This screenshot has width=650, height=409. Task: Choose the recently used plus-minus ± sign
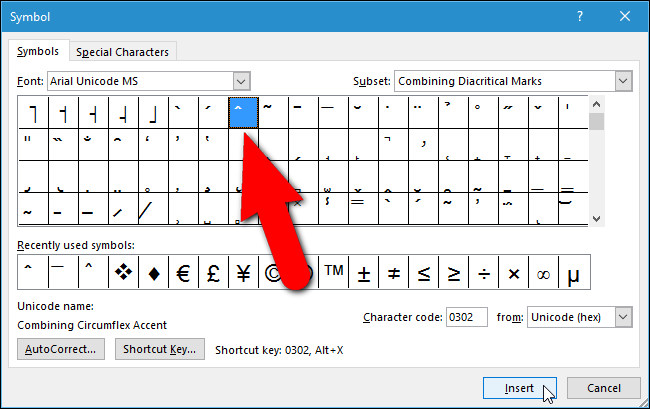click(364, 272)
